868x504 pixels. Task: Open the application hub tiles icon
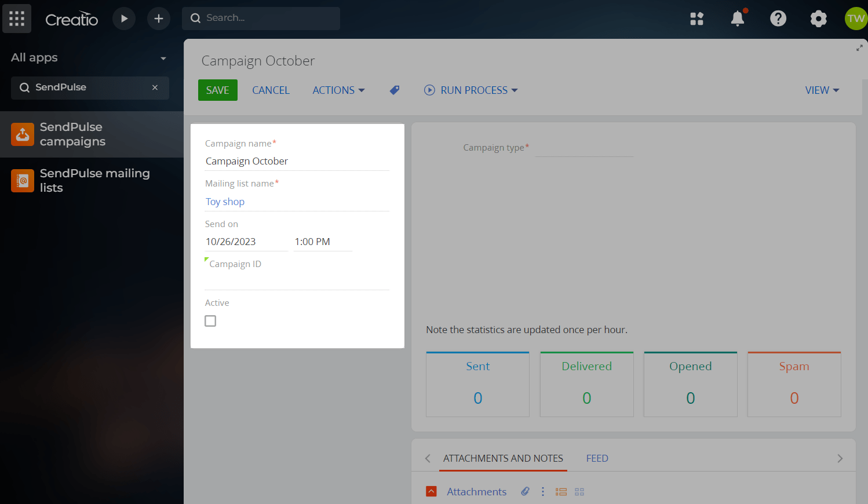696,19
